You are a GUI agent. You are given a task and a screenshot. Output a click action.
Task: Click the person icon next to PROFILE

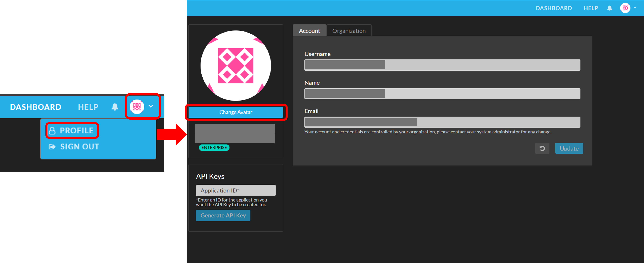(52, 130)
